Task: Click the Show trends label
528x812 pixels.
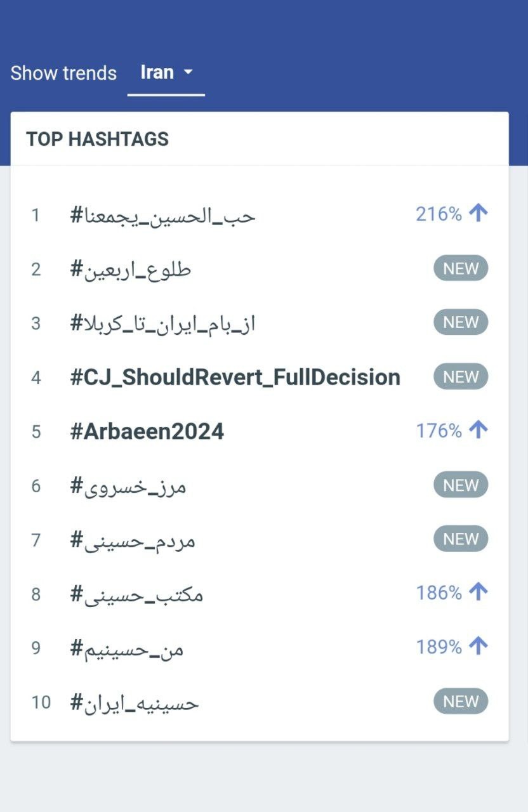Action: click(x=63, y=73)
